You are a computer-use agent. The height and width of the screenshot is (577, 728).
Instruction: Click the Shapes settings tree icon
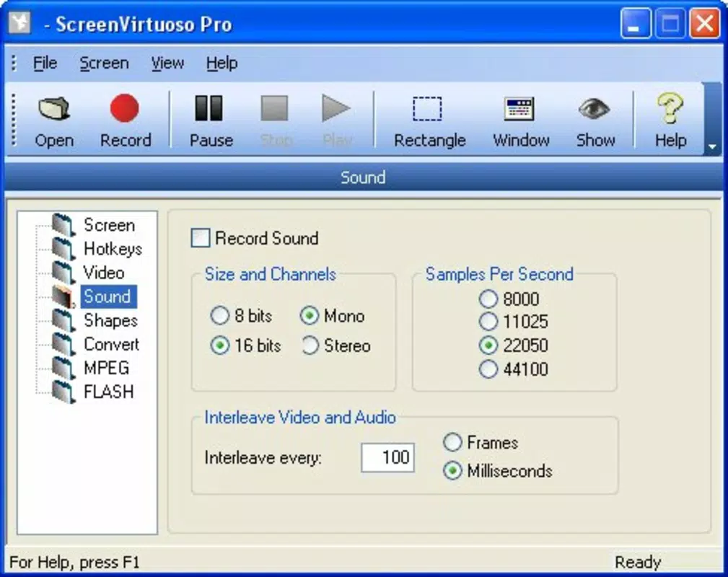(x=63, y=320)
